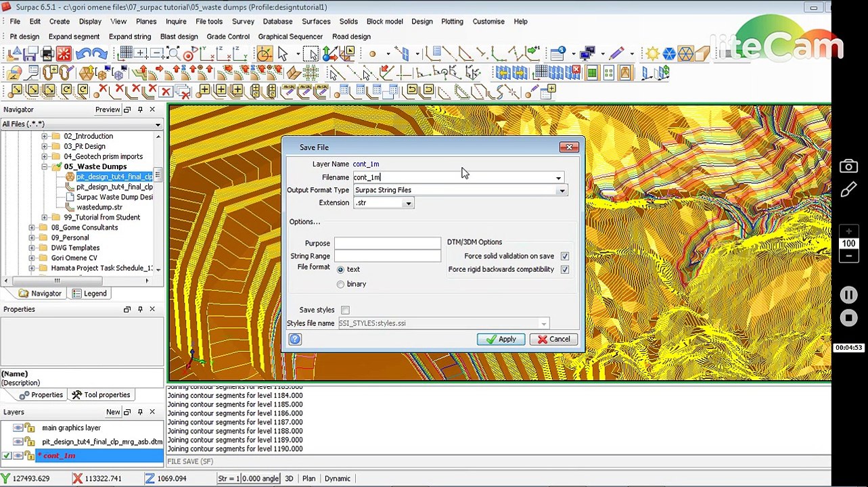Expand the 08_Gome Consultants folder
The height and width of the screenshot is (487, 868).
(32, 227)
